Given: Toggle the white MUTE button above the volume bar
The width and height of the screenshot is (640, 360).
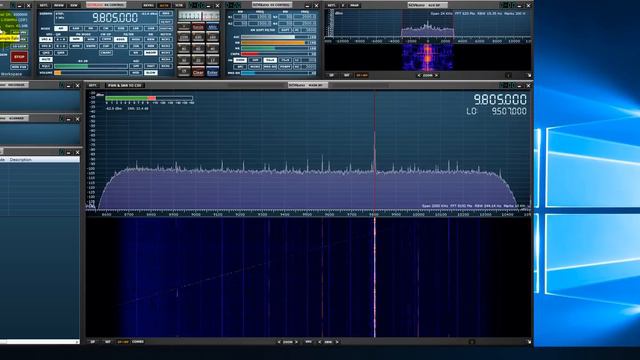Looking at the screenshot, I should pyautogui.click(x=46, y=60).
